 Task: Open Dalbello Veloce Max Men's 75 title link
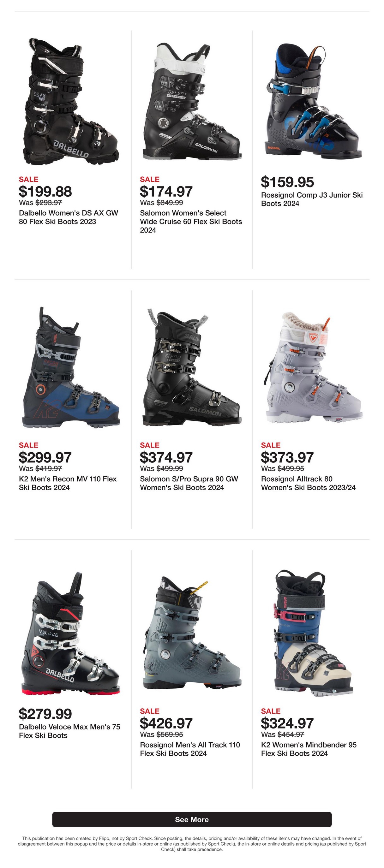coord(69,731)
